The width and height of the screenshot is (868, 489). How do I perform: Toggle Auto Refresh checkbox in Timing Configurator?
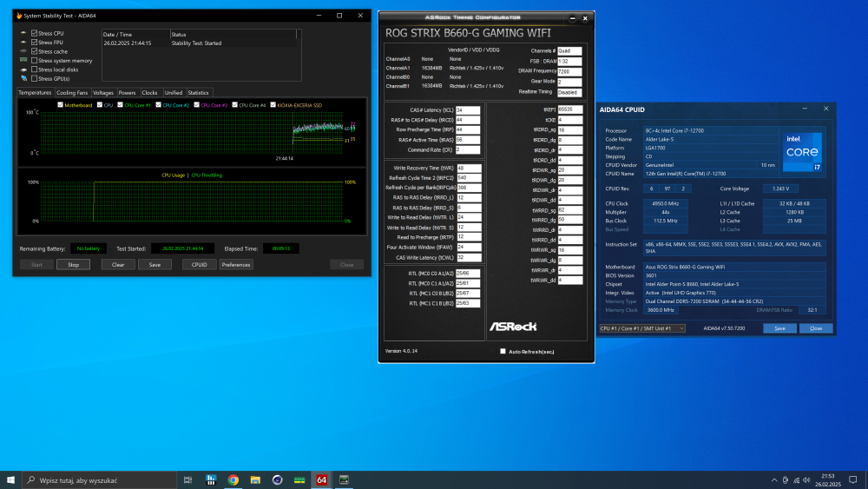(503, 352)
